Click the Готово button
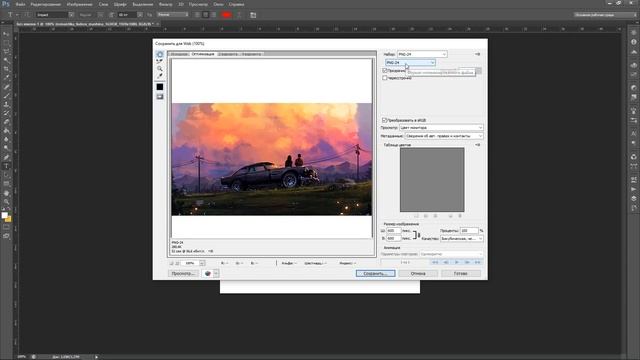The width and height of the screenshot is (640, 360). click(x=461, y=273)
